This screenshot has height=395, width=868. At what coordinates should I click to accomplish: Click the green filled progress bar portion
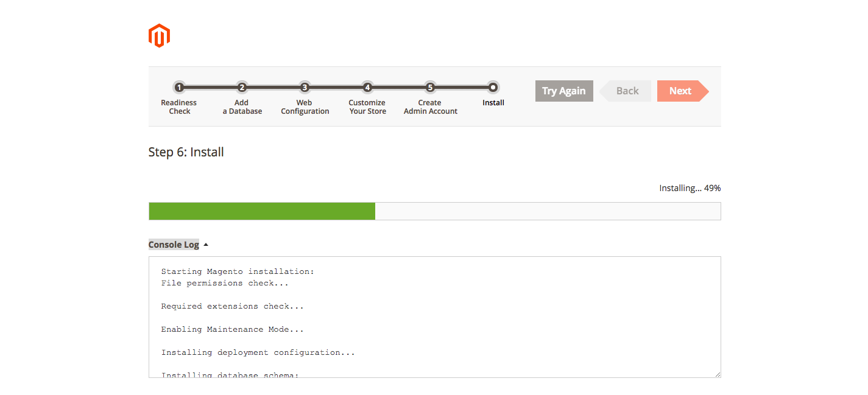tap(262, 211)
